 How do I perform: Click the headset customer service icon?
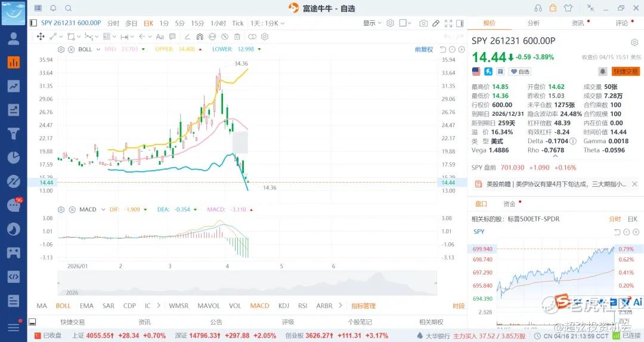pos(538,8)
